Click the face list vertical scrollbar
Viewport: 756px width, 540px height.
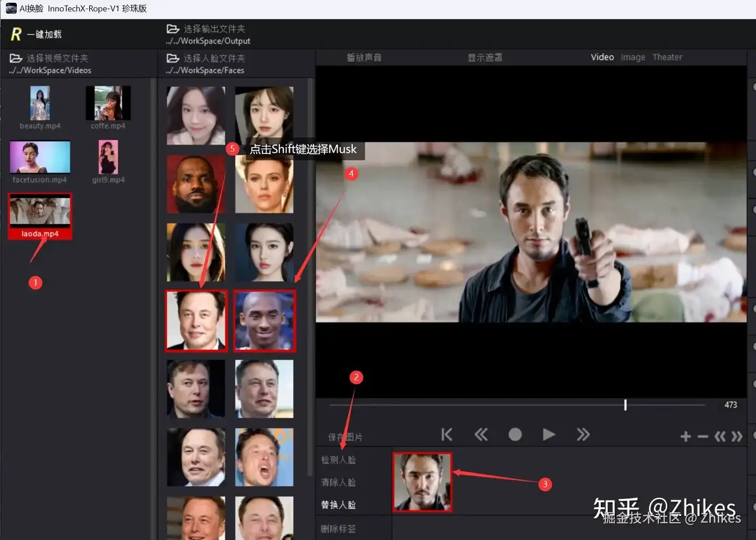[310, 278]
